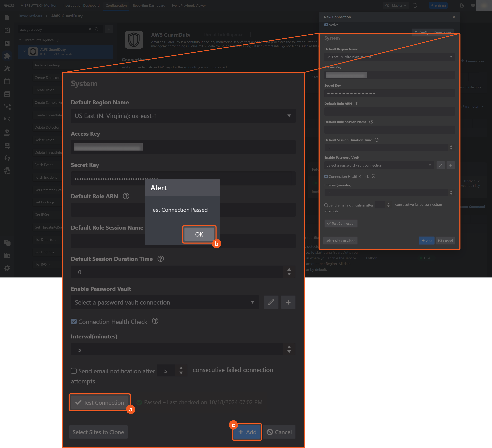Clear the aws guardduty search field

pos(90,29)
